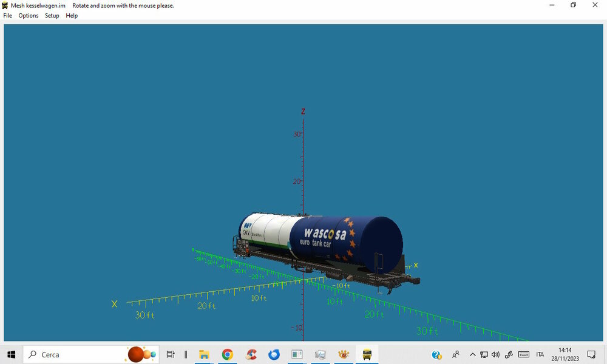
Task: Open the orange eye-logo app in the taskbar
Action: [344, 354]
